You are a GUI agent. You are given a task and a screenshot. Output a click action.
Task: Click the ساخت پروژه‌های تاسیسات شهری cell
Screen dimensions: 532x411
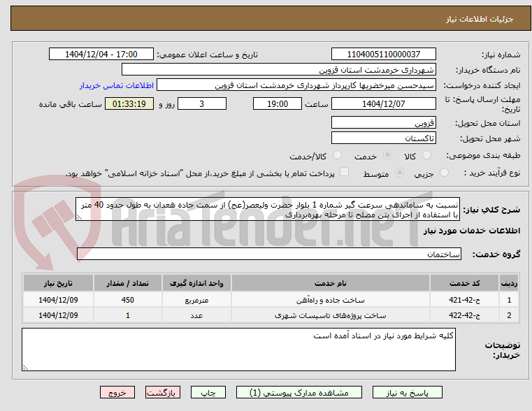coord(331,315)
